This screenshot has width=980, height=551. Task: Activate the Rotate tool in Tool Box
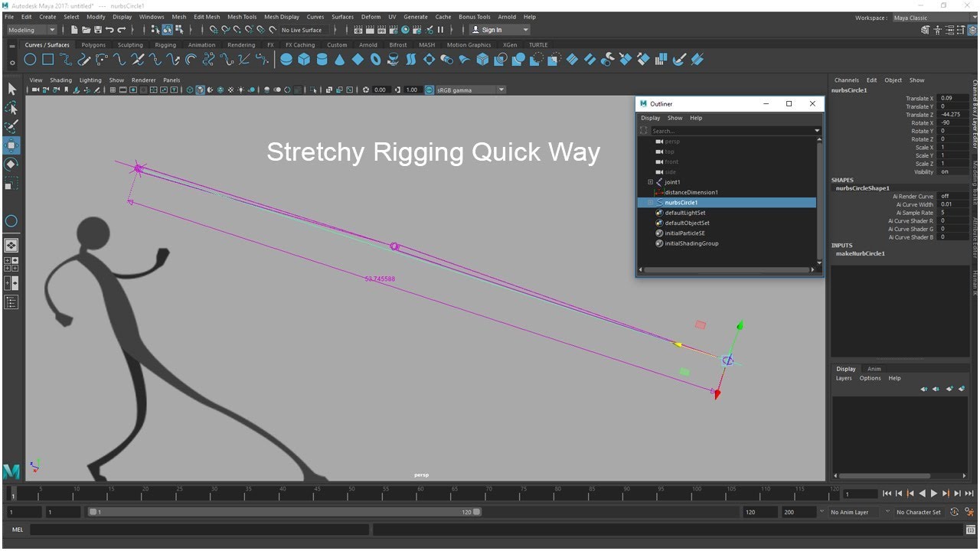pyautogui.click(x=11, y=165)
